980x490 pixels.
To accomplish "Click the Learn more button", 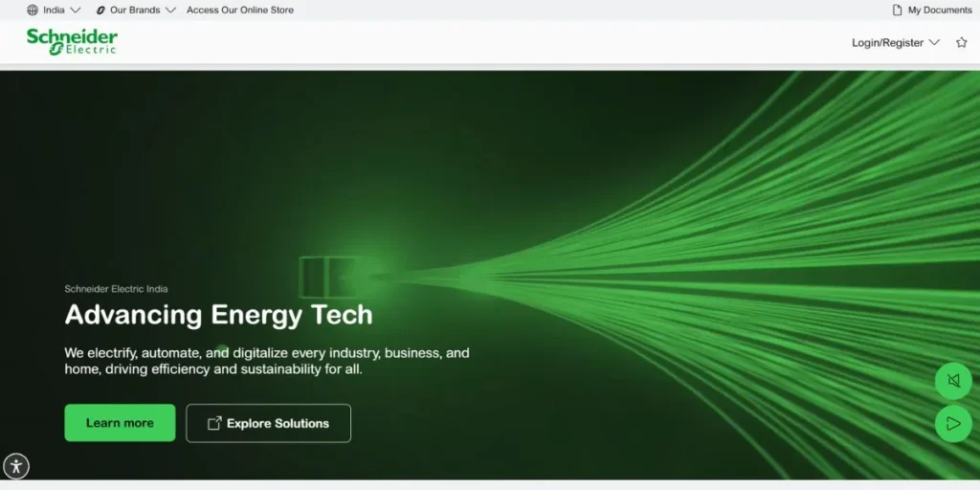I will (x=120, y=423).
